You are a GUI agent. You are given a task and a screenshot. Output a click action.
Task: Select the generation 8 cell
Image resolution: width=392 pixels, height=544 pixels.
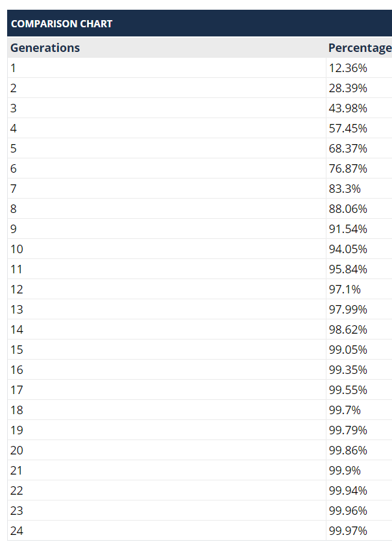coord(14,209)
